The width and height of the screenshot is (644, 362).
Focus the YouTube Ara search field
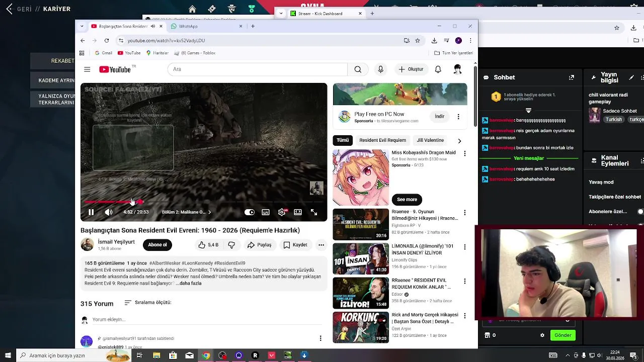coord(257,69)
